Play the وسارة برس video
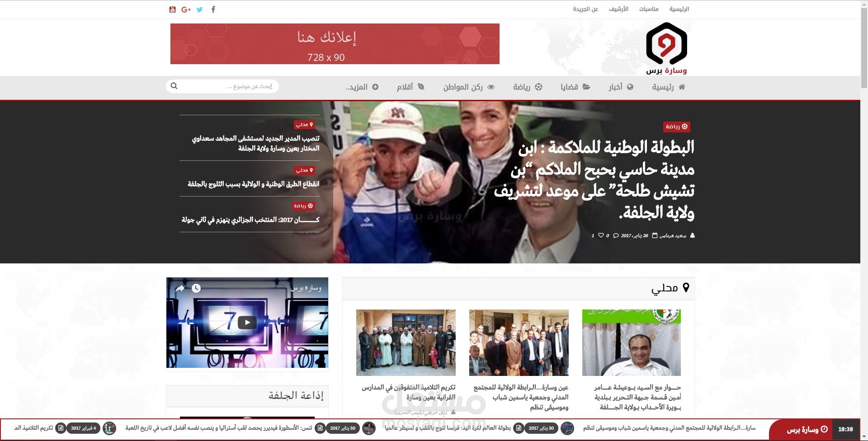This screenshot has height=441, width=868. click(247, 323)
